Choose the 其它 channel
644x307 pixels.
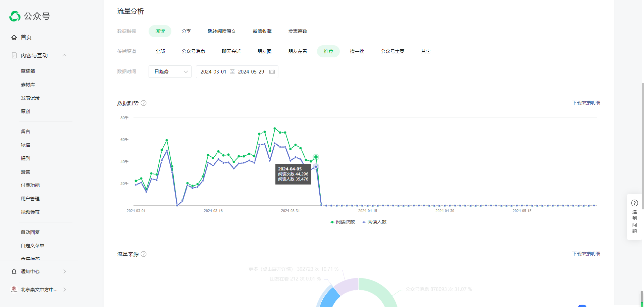click(x=426, y=51)
